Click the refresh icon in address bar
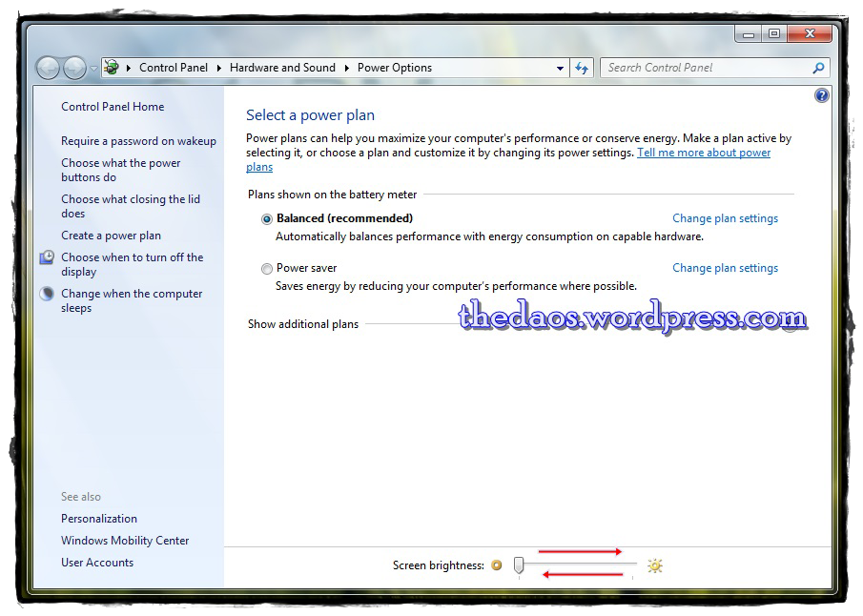The height and width of the screenshot is (616, 863). click(x=582, y=68)
